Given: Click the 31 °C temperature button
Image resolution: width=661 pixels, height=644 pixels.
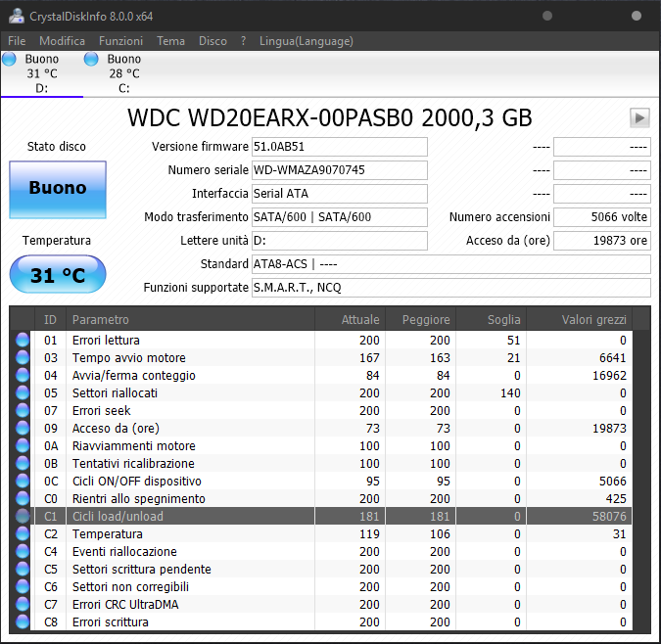Looking at the screenshot, I should [58, 274].
